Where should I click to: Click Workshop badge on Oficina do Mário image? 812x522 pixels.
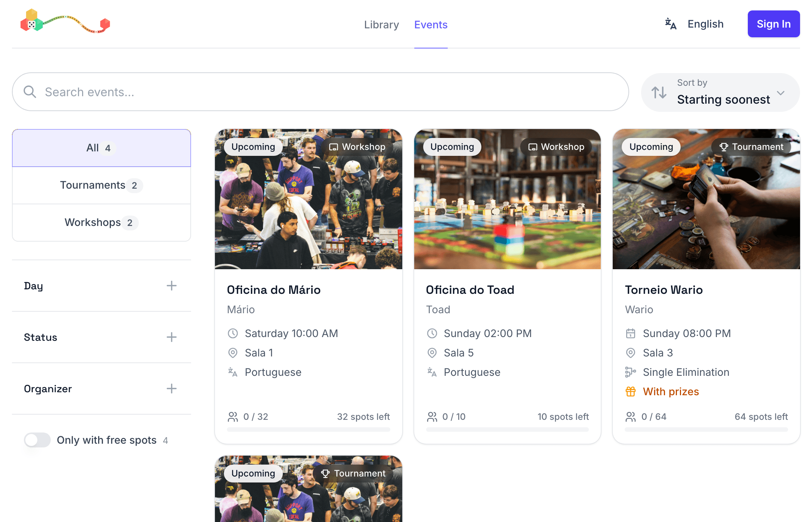tap(357, 147)
